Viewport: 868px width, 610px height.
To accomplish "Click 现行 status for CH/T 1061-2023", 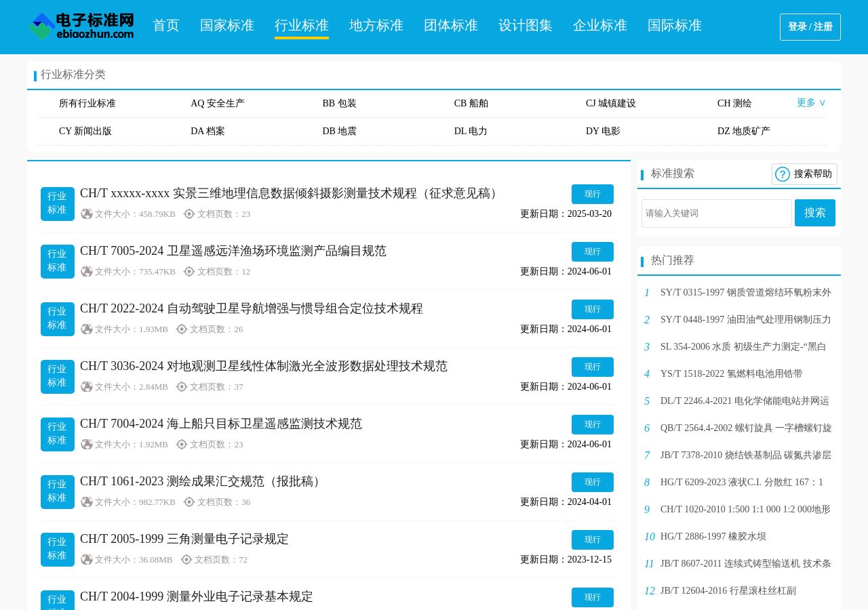I will (593, 482).
